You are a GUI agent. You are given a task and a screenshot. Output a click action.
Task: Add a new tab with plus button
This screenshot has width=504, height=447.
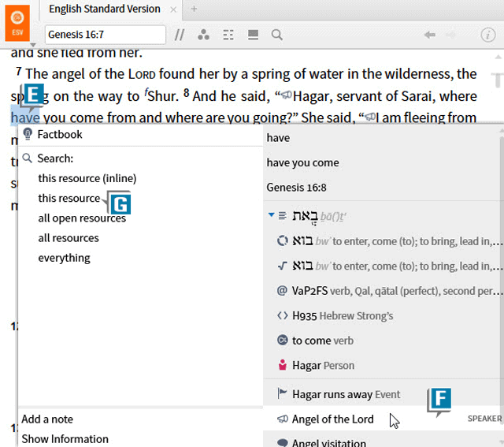194,9
